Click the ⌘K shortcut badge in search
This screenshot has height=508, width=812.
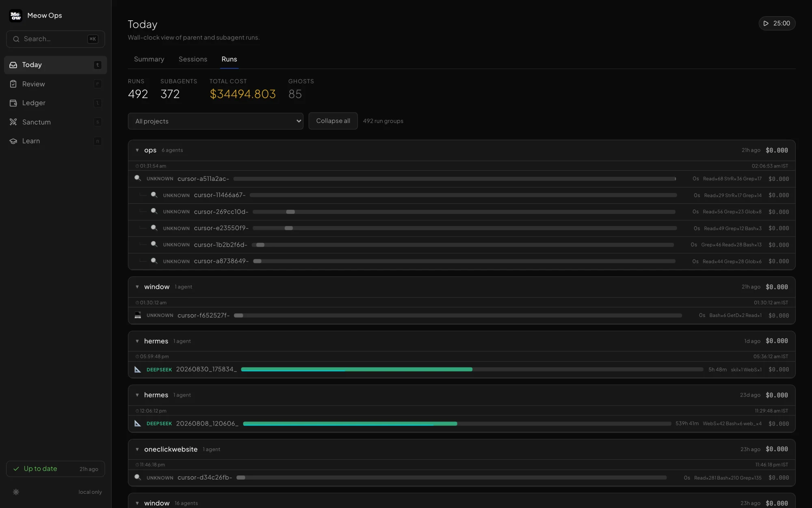tap(93, 39)
